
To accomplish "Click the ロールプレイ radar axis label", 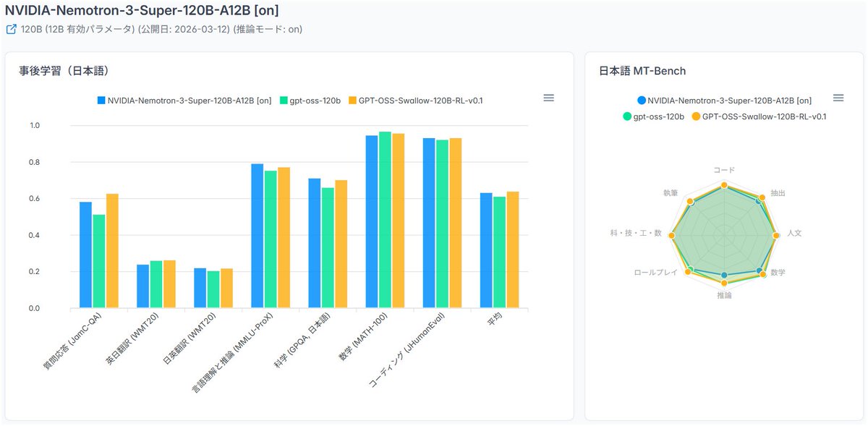I will coord(656,273).
